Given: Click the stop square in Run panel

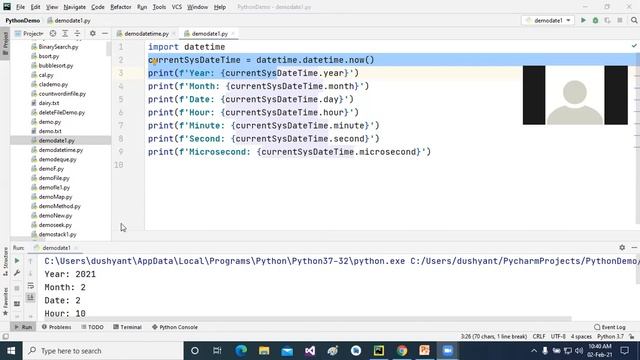Looking at the screenshot, I should click(17, 288).
